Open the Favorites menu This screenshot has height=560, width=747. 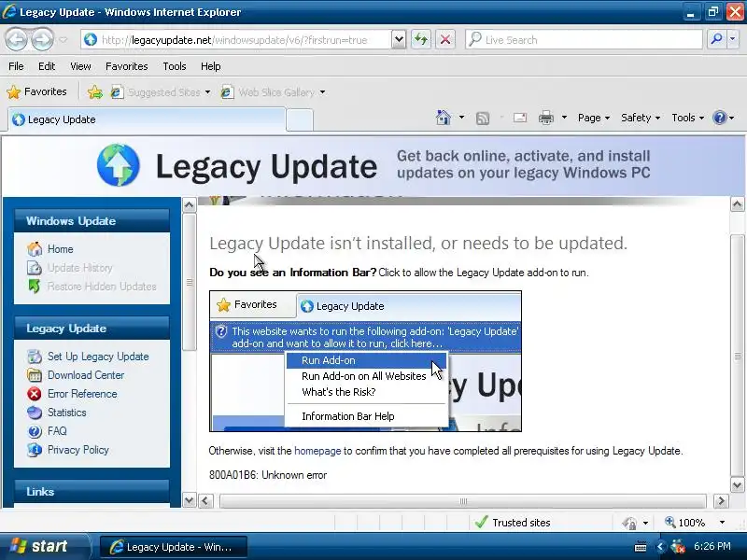click(126, 66)
